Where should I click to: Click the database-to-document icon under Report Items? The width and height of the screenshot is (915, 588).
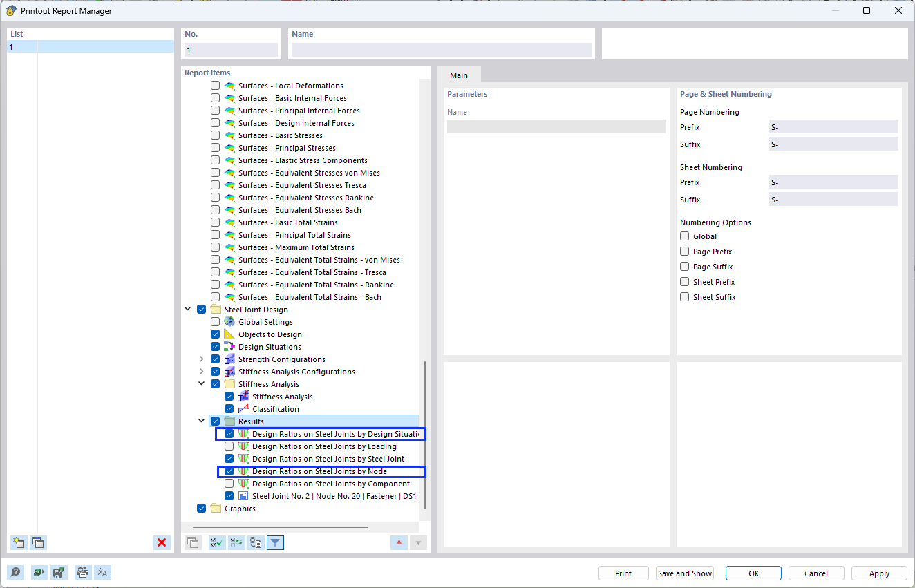256,542
